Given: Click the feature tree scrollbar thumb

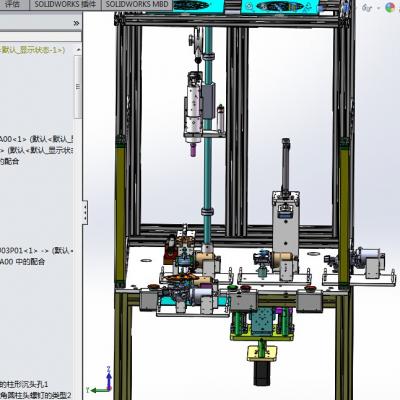Looking at the screenshot, I should (x=78, y=87).
